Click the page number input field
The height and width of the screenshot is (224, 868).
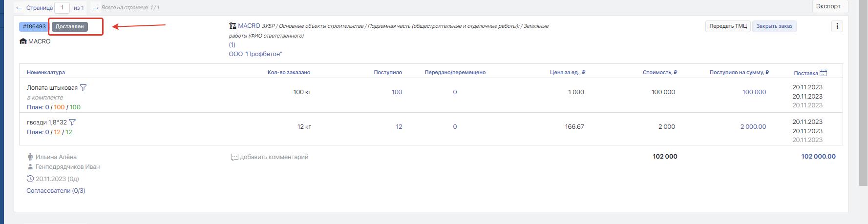pyautogui.click(x=62, y=8)
